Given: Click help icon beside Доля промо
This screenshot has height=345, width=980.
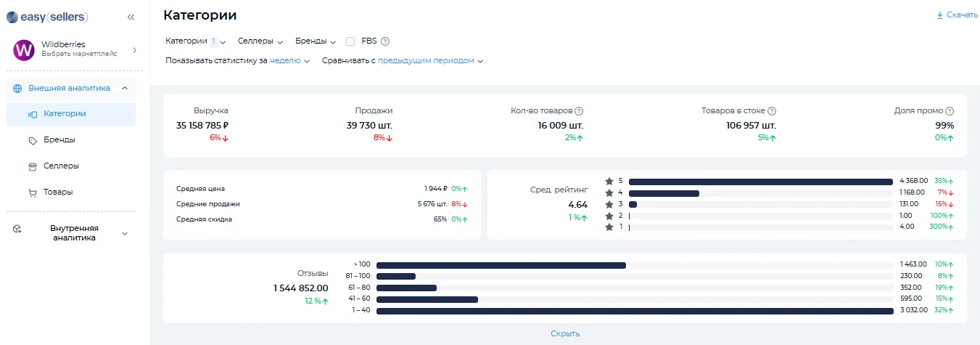Looking at the screenshot, I should coord(950,111).
